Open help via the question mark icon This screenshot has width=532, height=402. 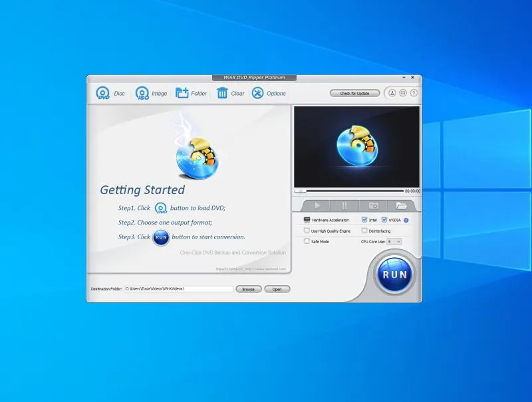point(414,93)
